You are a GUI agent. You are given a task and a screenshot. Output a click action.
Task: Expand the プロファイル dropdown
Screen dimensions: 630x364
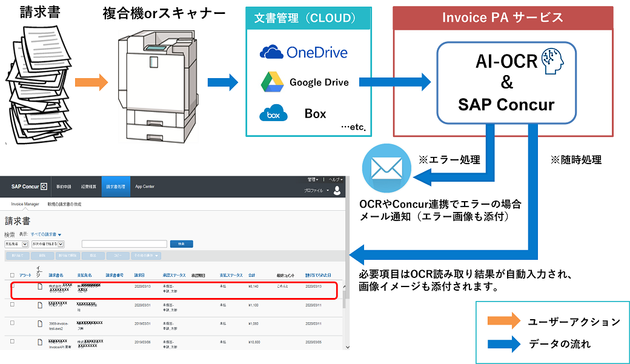point(316,190)
